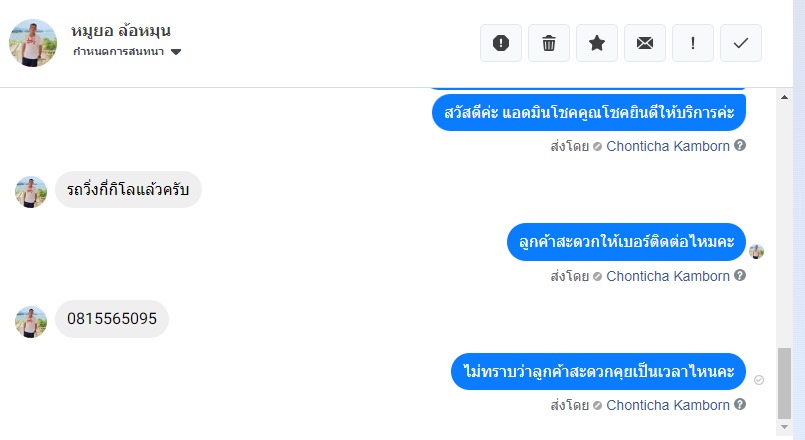This screenshot has width=805, height=440.
Task: Open the conversation assignment dropdown
Action: click(x=120, y=52)
